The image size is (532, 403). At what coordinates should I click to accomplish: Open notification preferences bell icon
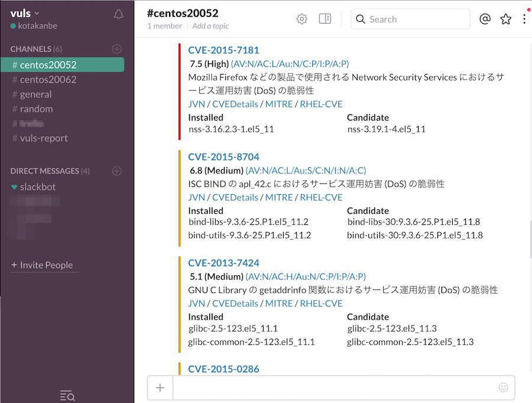pyautogui.click(x=118, y=14)
